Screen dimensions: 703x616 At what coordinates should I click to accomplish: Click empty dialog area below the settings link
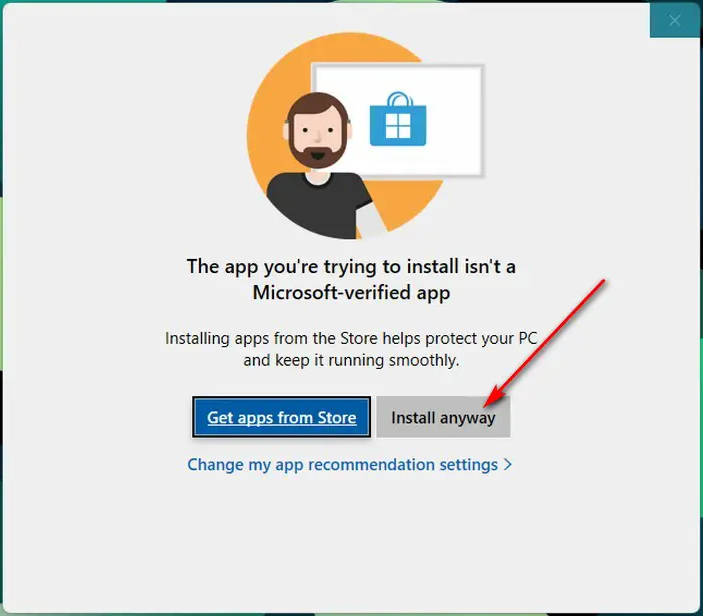(x=351, y=538)
